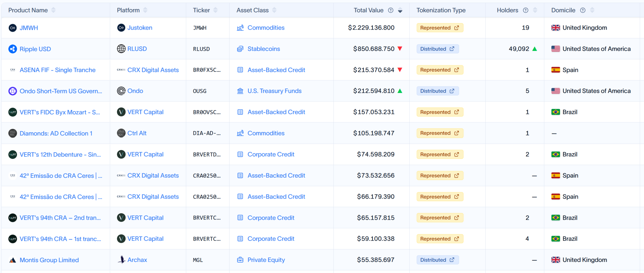Select the JMWH ticker cell text
This screenshot has width=644, height=273.
pos(200,28)
